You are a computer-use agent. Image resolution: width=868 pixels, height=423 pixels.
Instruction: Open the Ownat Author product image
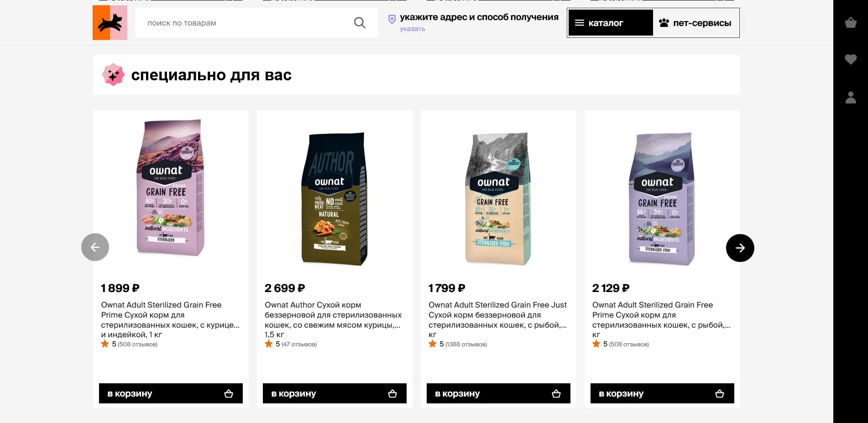point(335,199)
